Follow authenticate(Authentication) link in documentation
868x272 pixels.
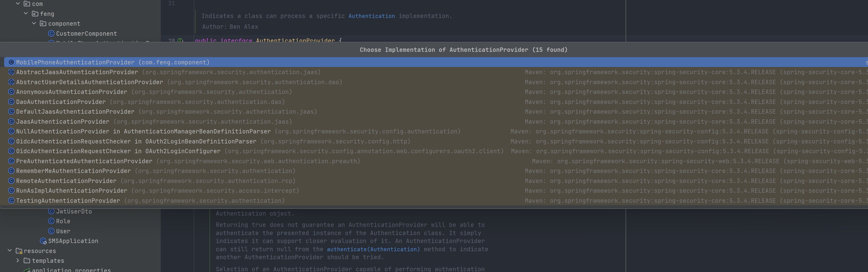click(373, 249)
